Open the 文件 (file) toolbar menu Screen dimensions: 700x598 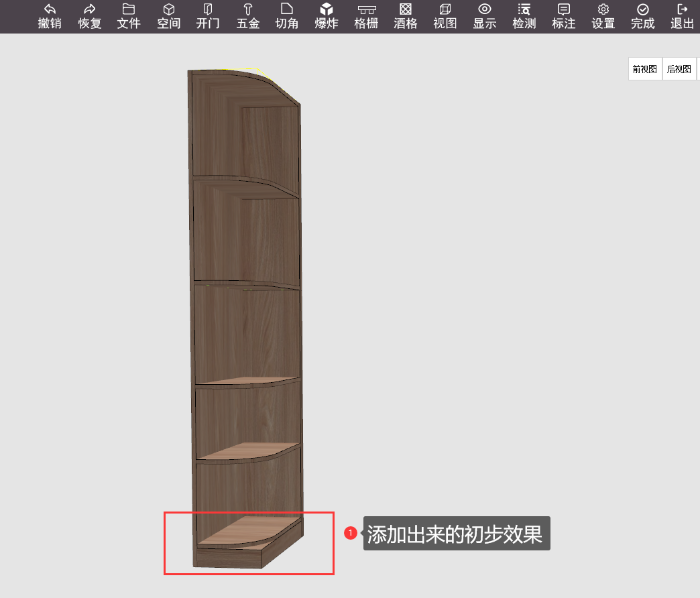129,17
